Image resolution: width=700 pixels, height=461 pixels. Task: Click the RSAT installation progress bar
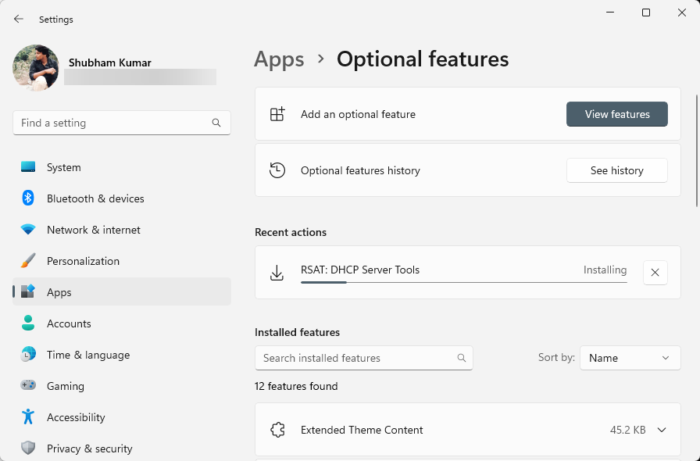tap(464, 283)
